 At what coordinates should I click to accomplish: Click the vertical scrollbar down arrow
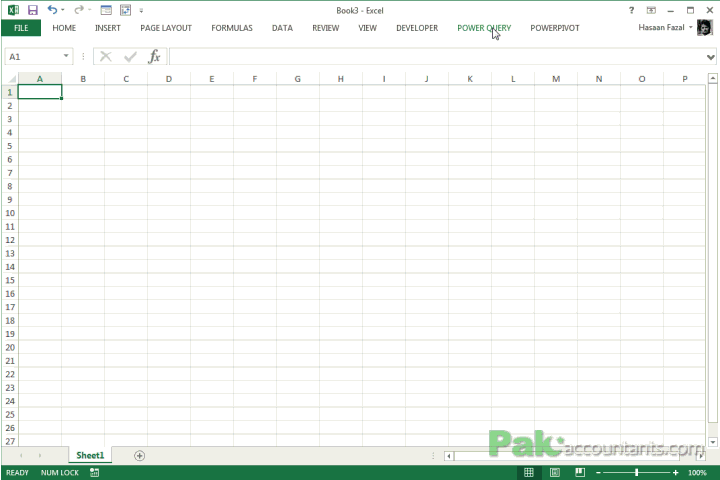pos(713,442)
